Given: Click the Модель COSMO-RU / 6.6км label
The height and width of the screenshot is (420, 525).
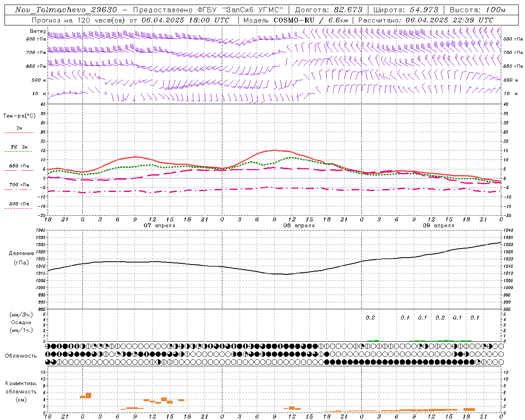Looking at the screenshot, I should click(x=295, y=20).
